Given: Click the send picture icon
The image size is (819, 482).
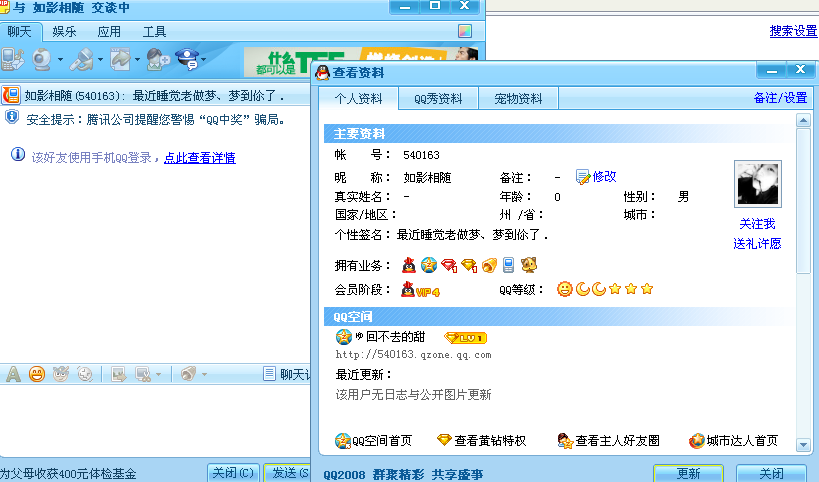Looking at the screenshot, I should click(x=119, y=374).
